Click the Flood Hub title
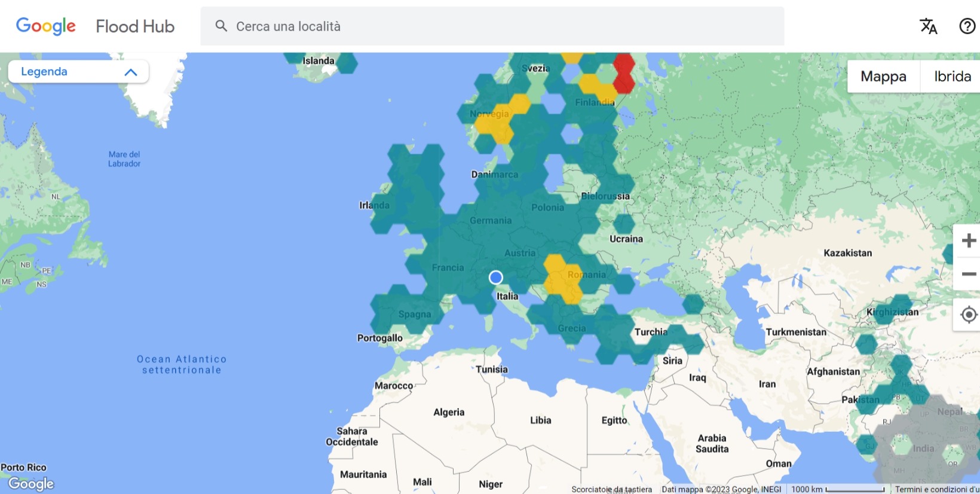Viewport: 980px width, 494px height. 135,26
